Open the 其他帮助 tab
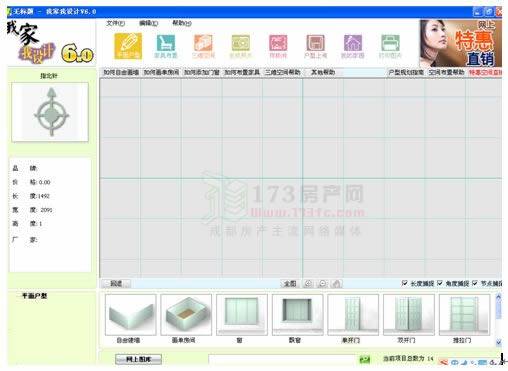 pos(323,72)
